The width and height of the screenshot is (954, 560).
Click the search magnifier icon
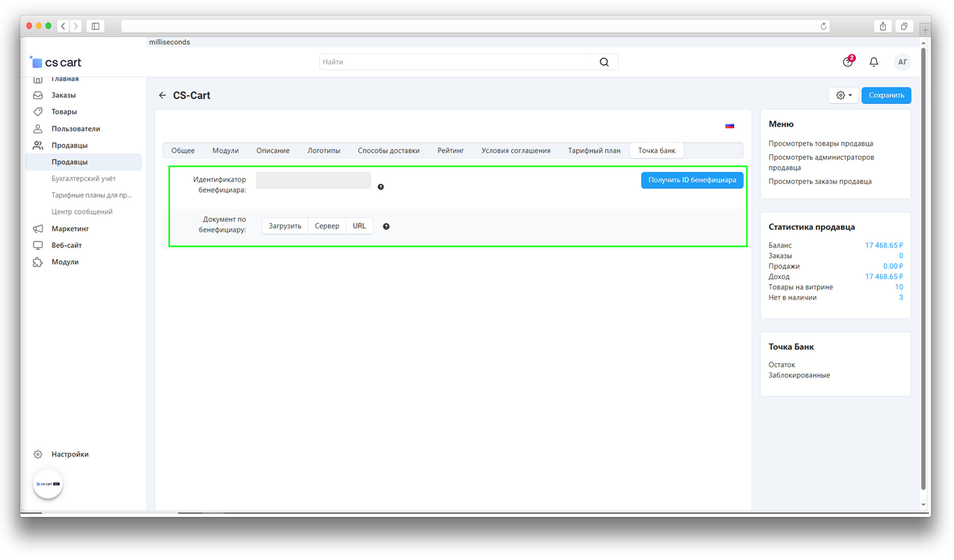pyautogui.click(x=604, y=62)
